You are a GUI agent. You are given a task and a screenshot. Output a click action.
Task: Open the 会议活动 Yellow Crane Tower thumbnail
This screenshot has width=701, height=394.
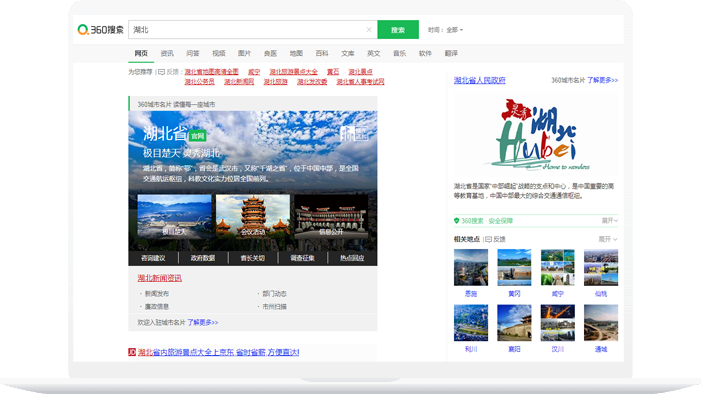[253, 216]
